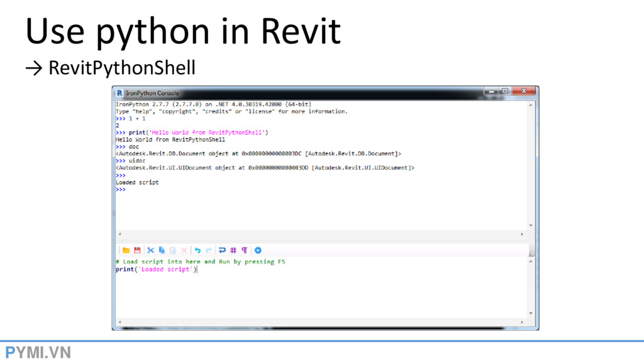Image resolution: width=644 pixels, height=362 pixels.
Task: Close the IronPython Console window
Action: tap(524, 91)
